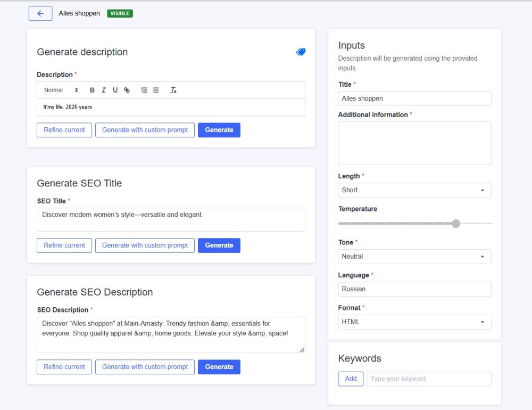Click the back arrow next to Alles shoppen
This screenshot has width=532, height=410.
click(x=40, y=13)
